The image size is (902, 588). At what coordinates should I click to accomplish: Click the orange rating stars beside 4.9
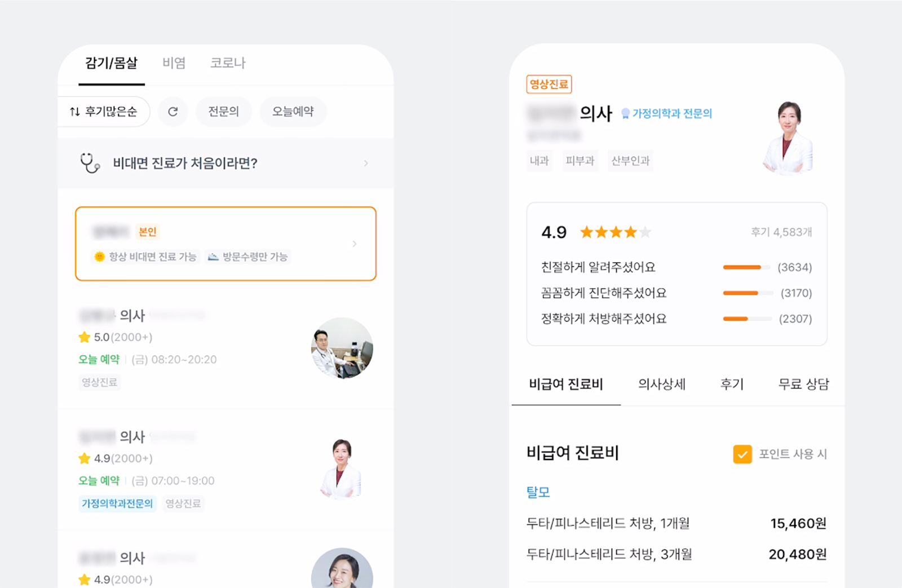pos(616,232)
